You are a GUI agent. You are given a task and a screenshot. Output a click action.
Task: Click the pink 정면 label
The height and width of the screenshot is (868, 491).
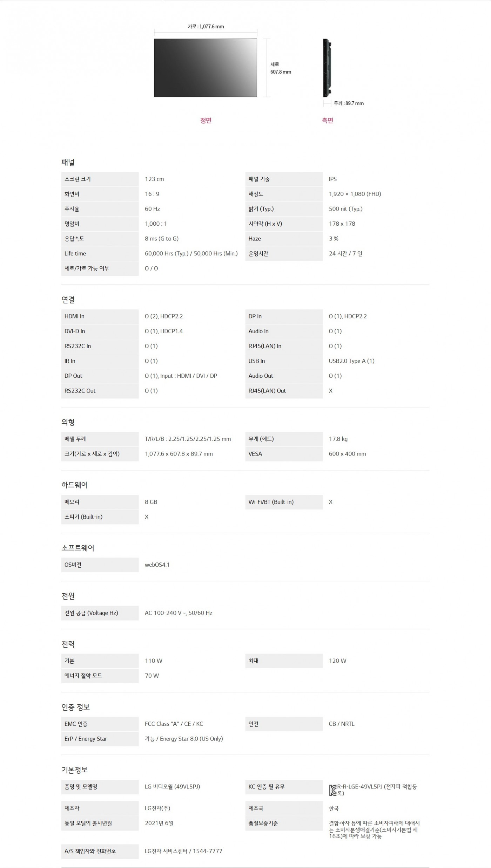click(206, 121)
